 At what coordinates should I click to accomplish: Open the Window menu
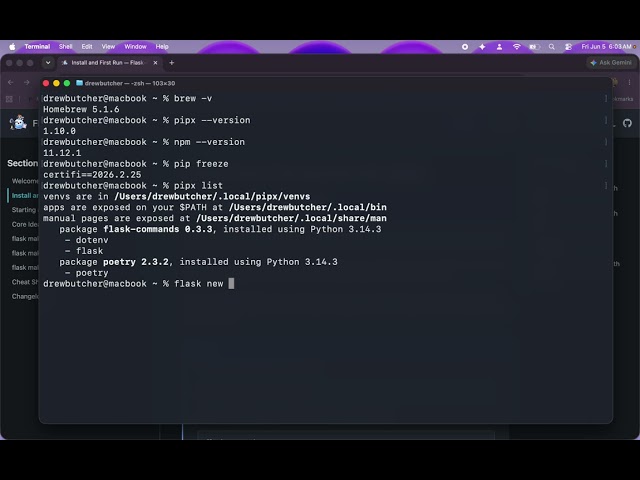coord(136,47)
